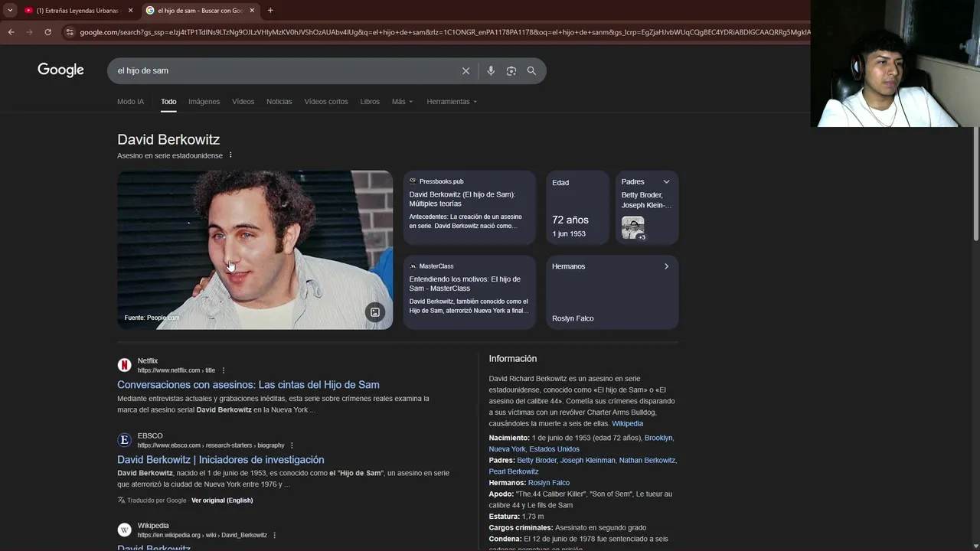This screenshot has width=980, height=551.
Task: Open the David Berkowitz main photo
Action: point(255,250)
